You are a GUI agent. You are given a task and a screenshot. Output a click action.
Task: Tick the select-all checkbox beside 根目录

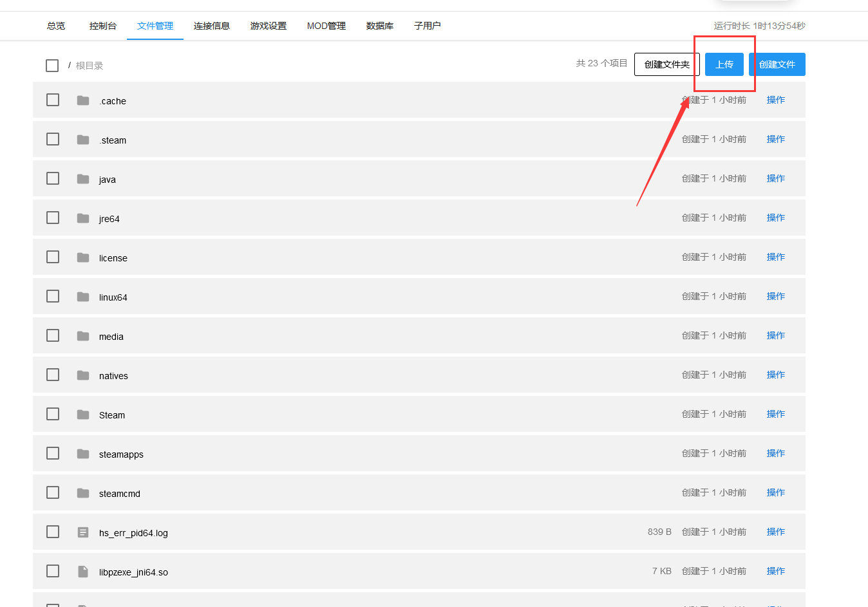tap(52, 66)
